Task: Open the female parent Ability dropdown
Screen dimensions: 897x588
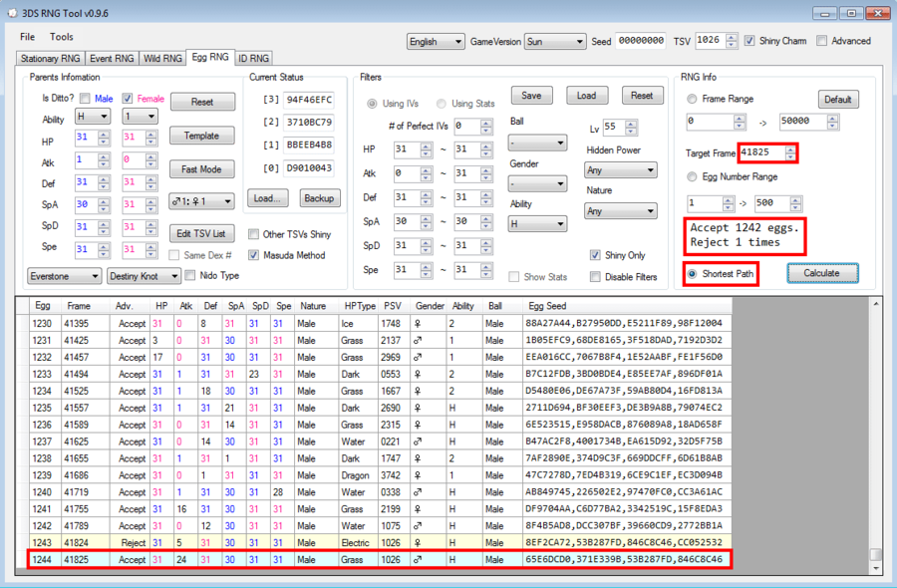Action: [x=141, y=117]
